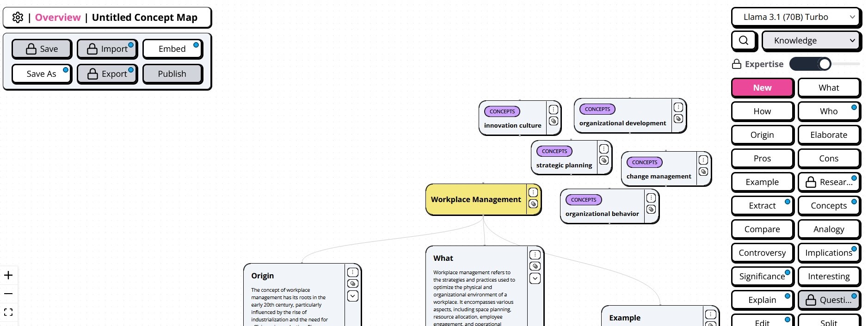Open the Knowledge dropdown

pyautogui.click(x=812, y=41)
